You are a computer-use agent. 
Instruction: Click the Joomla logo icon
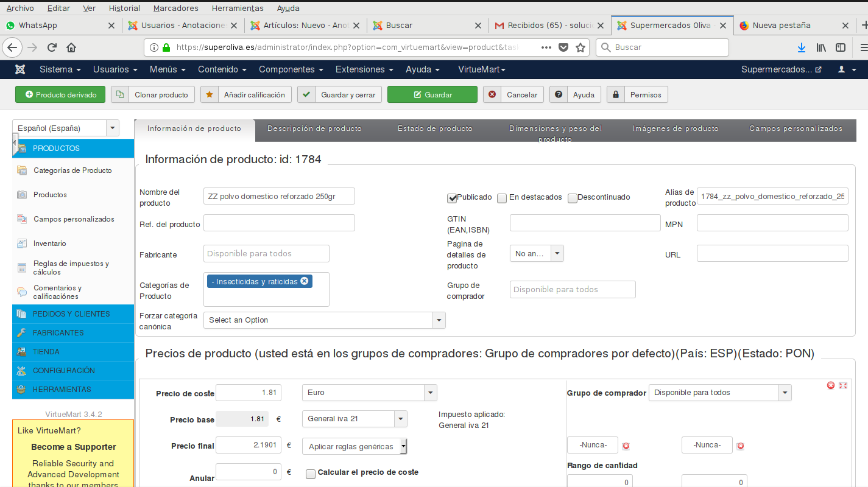[20, 69]
